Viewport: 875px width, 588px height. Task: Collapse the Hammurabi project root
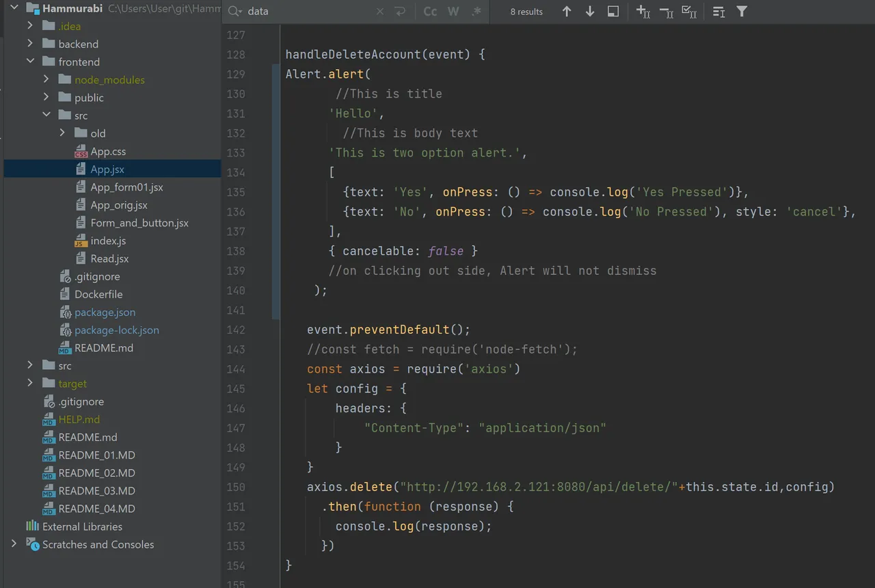click(x=14, y=8)
